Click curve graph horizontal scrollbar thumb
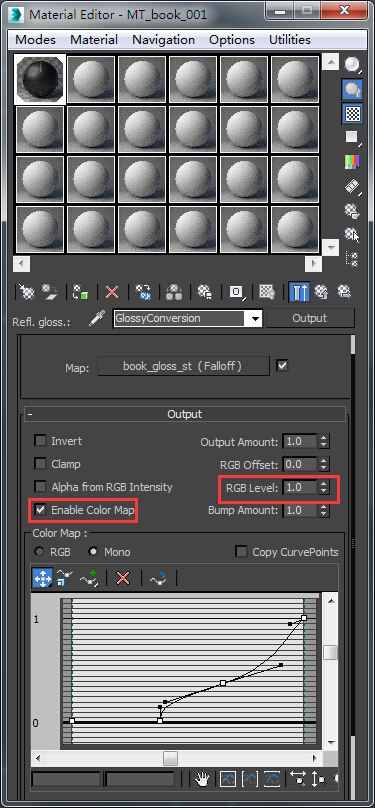The image size is (375, 808). [x=171, y=758]
